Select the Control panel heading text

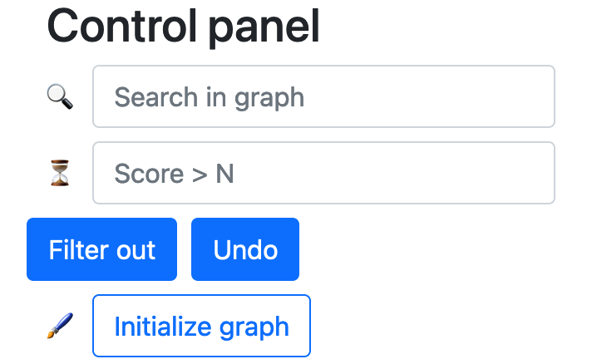[184, 27]
